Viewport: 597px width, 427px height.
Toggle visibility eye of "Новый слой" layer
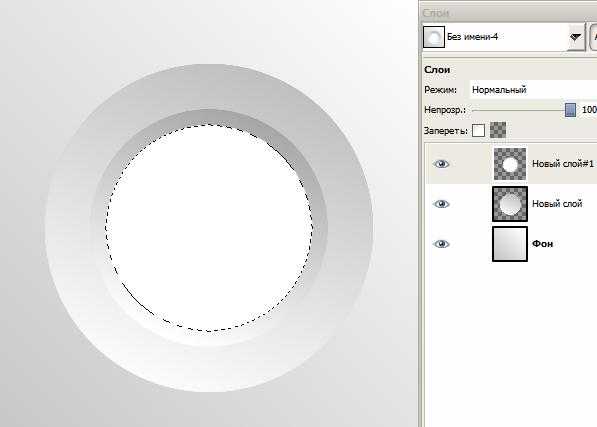441,204
